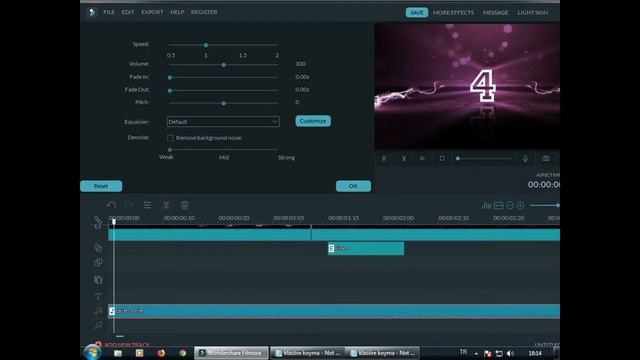This screenshot has width=640, height=360.
Task: Click the second PIP track icon
Action: 98,280
